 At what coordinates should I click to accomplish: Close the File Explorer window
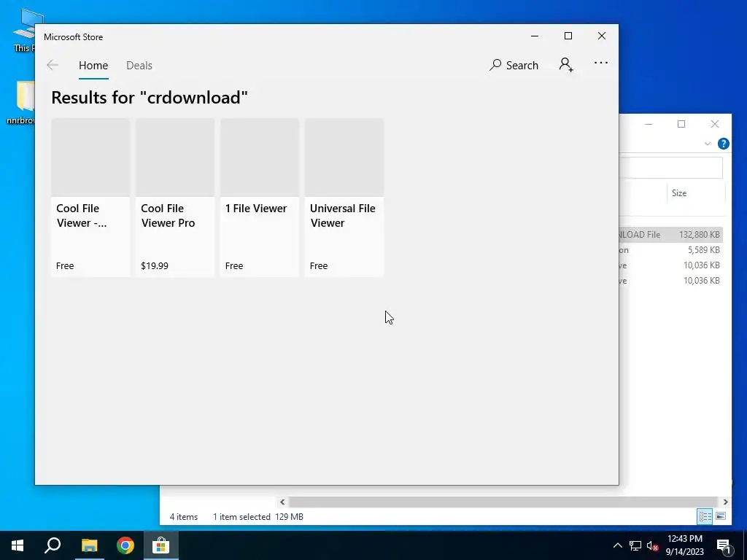point(715,124)
